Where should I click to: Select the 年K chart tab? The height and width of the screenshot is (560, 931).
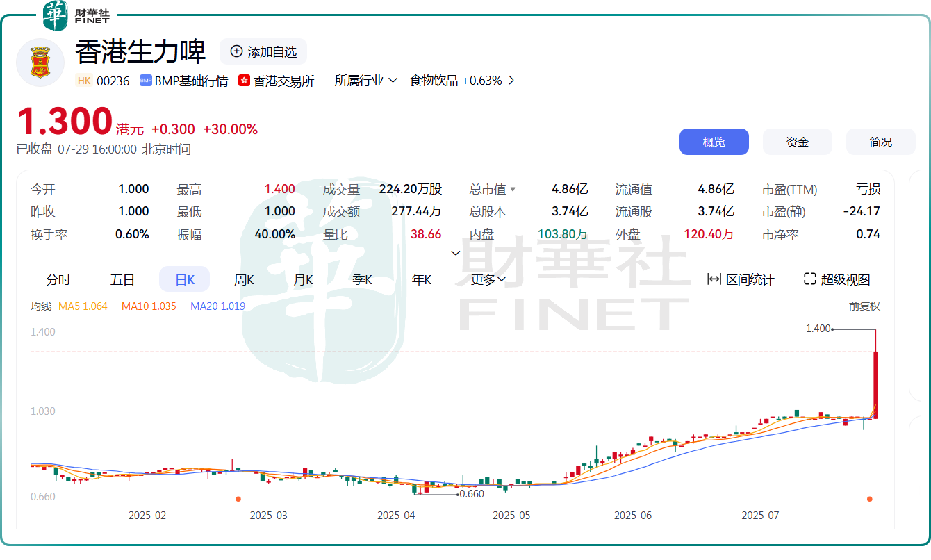pyautogui.click(x=422, y=280)
